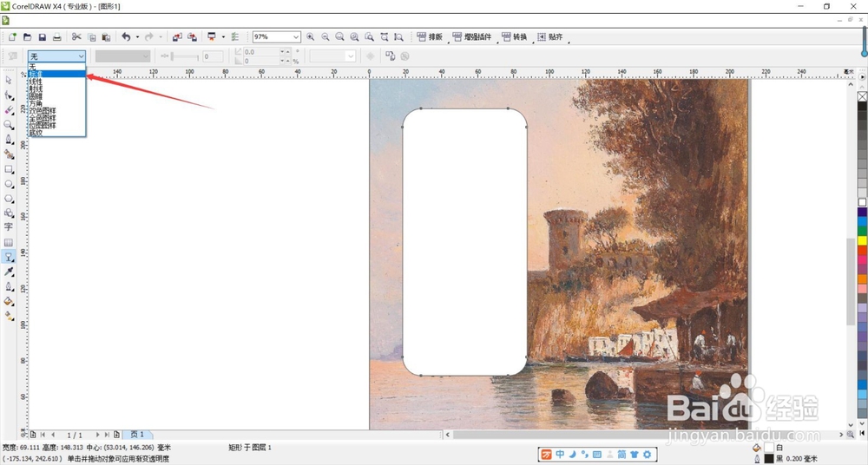The width and height of the screenshot is (868, 465).
Task: Click the Import icon
Action: click(x=177, y=37)
